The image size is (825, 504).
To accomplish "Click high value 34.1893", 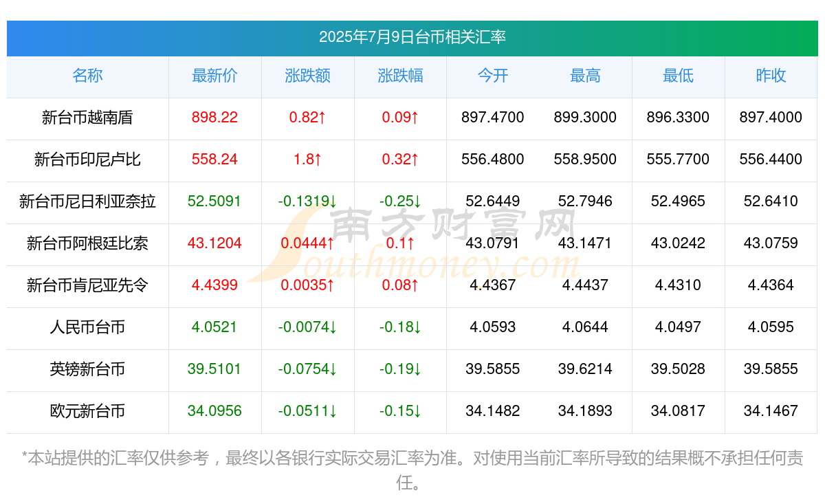I will 585,411.
